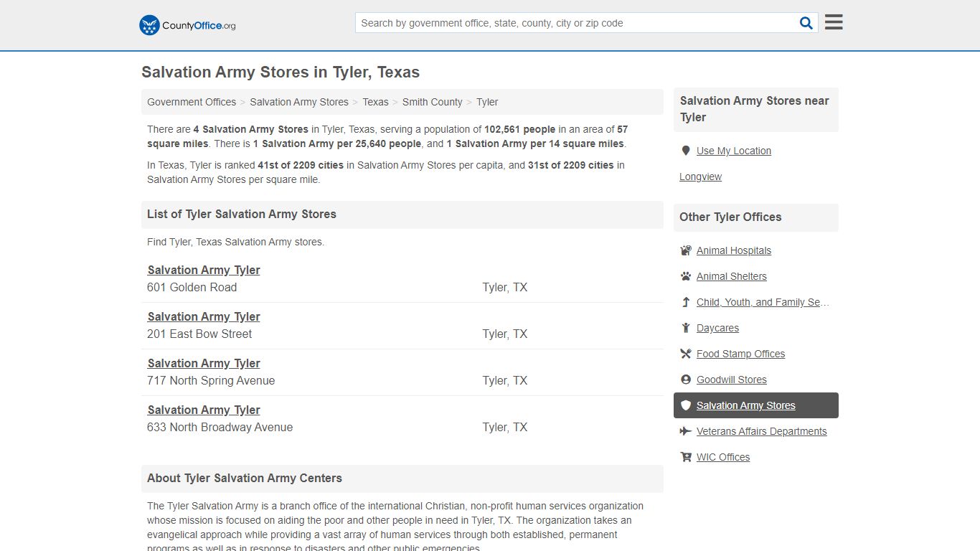Click the Use My Location link
This screenshot has width=980, height=551.
[734, 151]
